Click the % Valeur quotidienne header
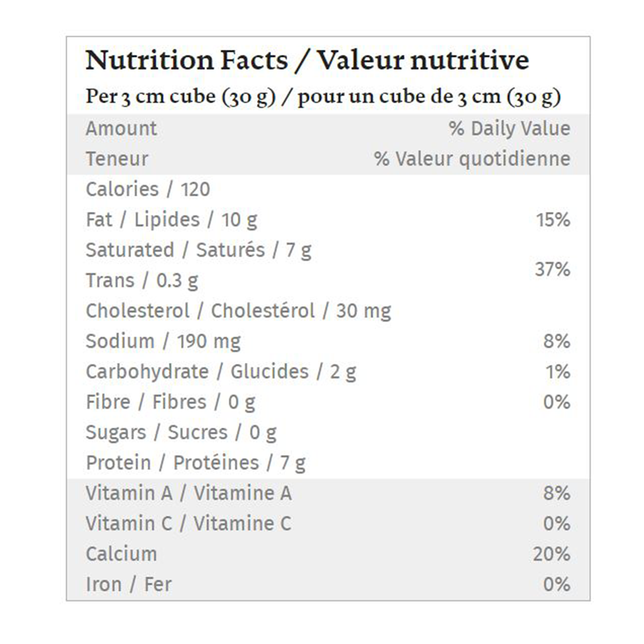Viewport: 644px width, 644px height. coord(472,159)
